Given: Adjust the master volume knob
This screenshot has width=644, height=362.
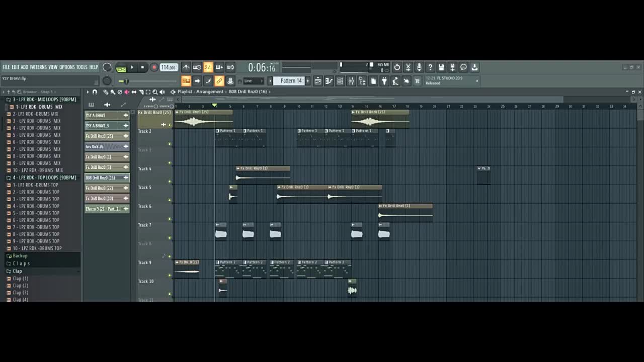Looking at the screenshot, I should point(107,67).
